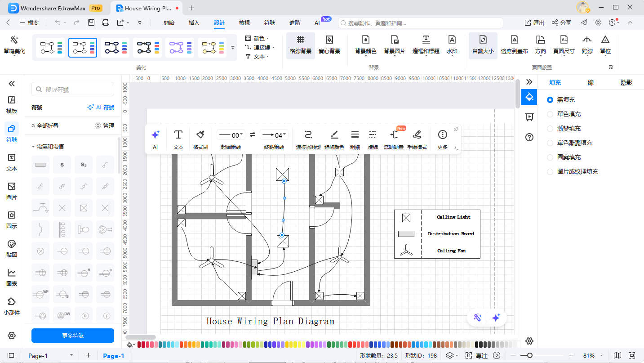Open the 水印 watermark tool
Screen dimensions: 644x363
[452, 44]
